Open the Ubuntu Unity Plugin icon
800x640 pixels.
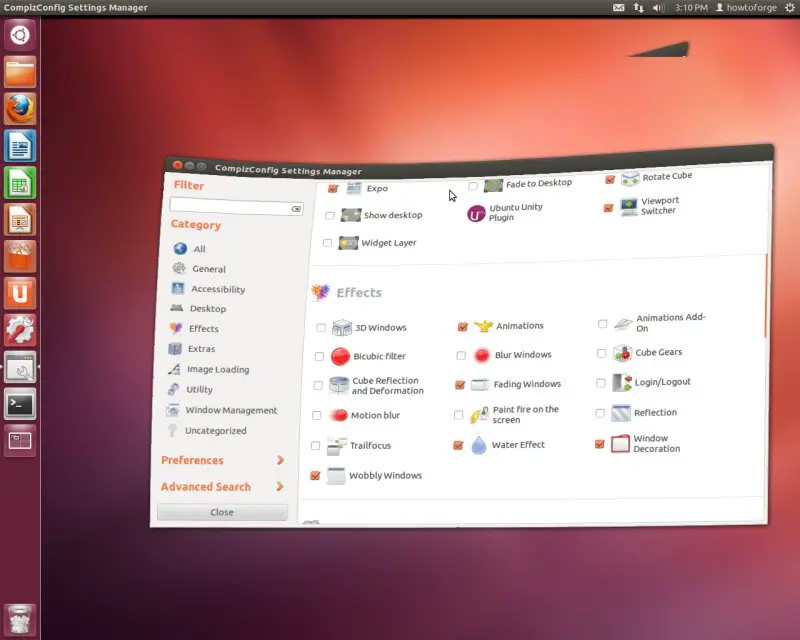(476, 213)
